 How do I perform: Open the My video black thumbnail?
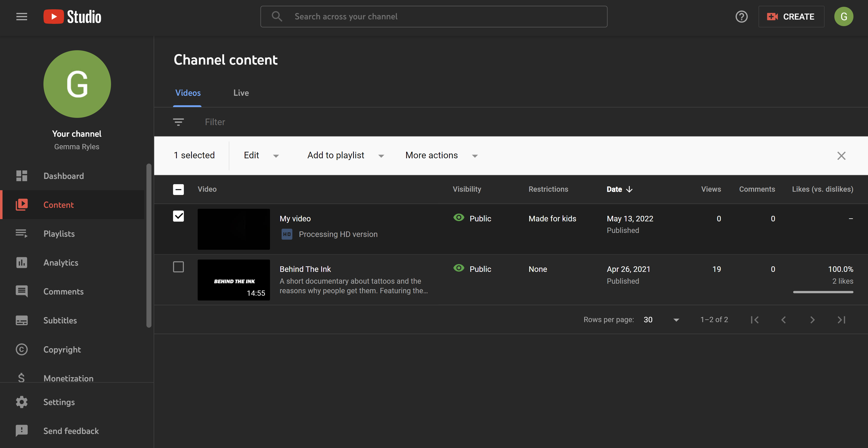[234, 229]
